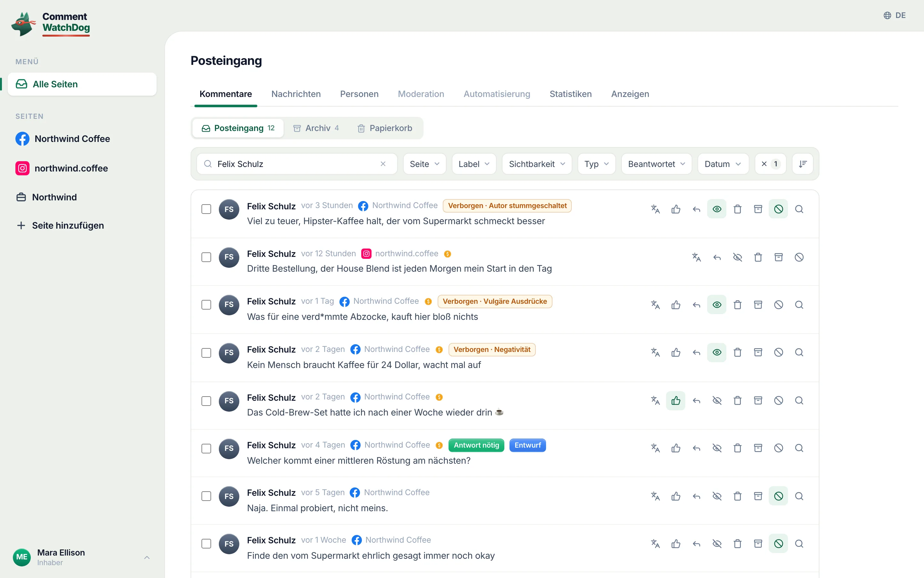Screen dimensions: 924x578
Task: Expand Mara Ellison account menu
Action: click(x=82, y=557)
